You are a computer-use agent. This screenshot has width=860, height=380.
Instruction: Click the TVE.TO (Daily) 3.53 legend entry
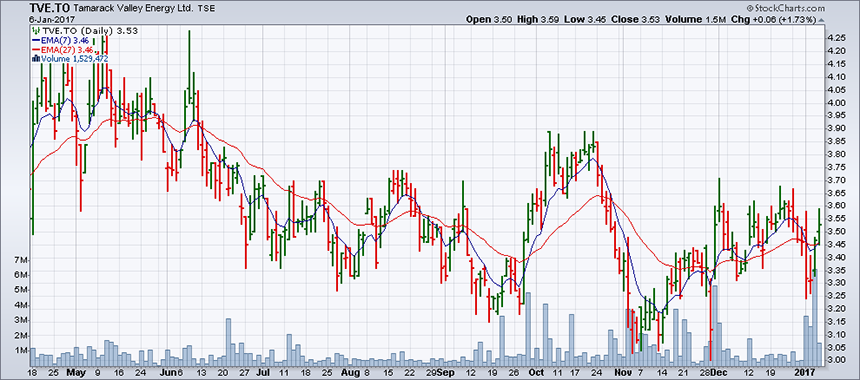[x=89, y=31]
